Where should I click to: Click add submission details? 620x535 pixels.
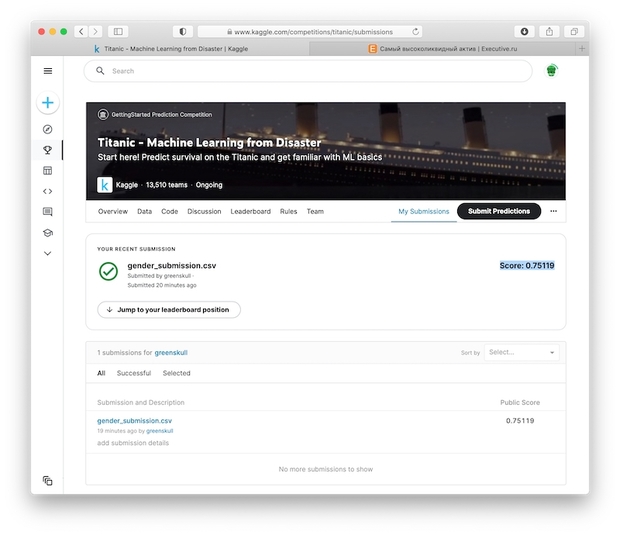click(133, 443)
